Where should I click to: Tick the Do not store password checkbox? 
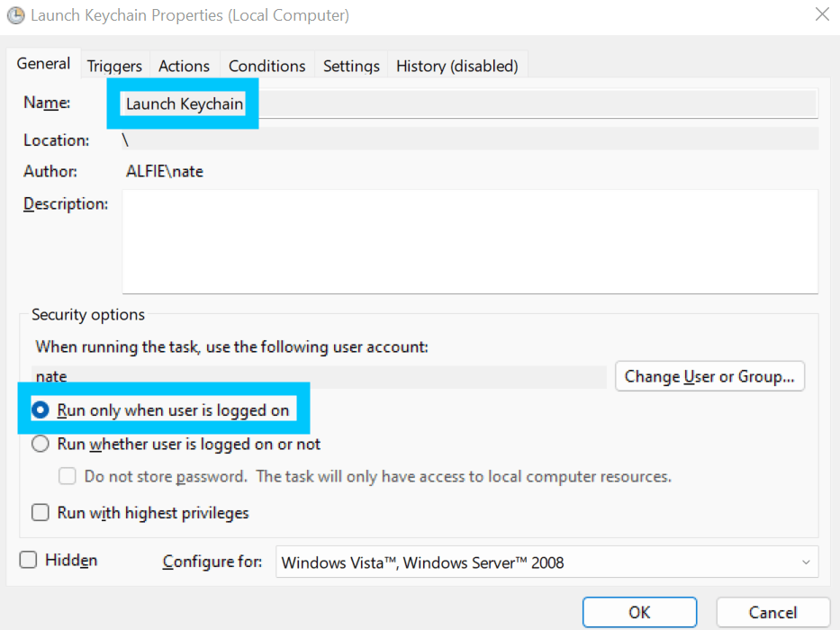click(67, 477)
